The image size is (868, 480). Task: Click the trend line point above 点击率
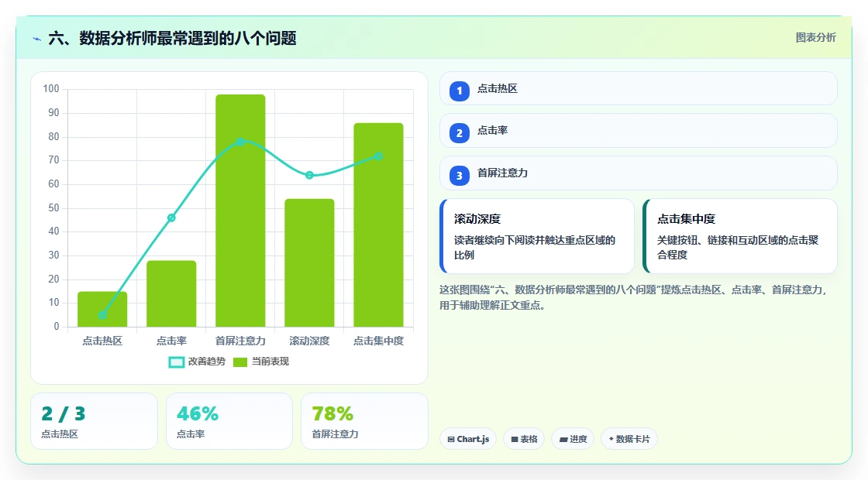tap(171, 218)
